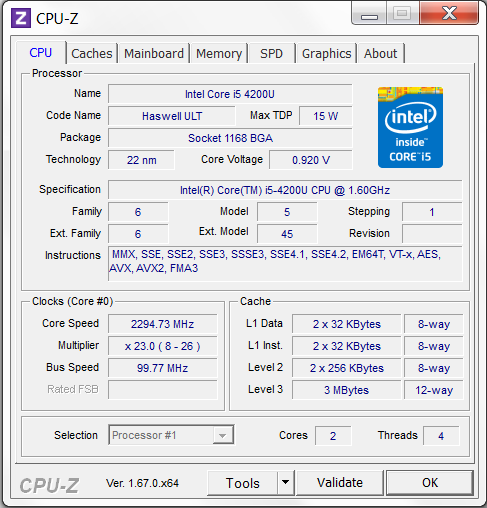This screenshot has width=487, height=508.
Task: Click the L1 Data associativity 8-way
Action: click(434, 324)
